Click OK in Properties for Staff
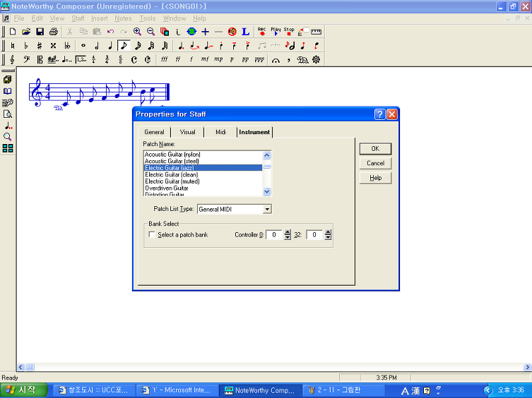Image resolution: width=532 pixels, height=398 pixels. pos(375,149)
